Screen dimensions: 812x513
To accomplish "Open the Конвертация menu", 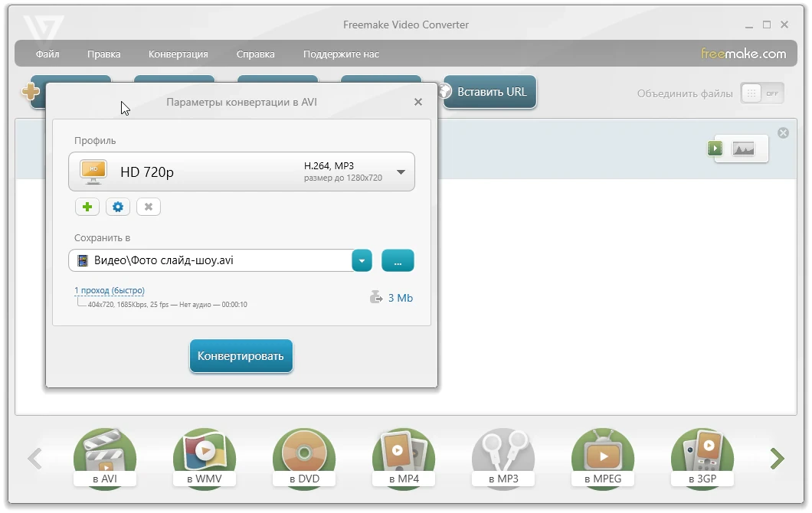I will [x=178, y=54].
